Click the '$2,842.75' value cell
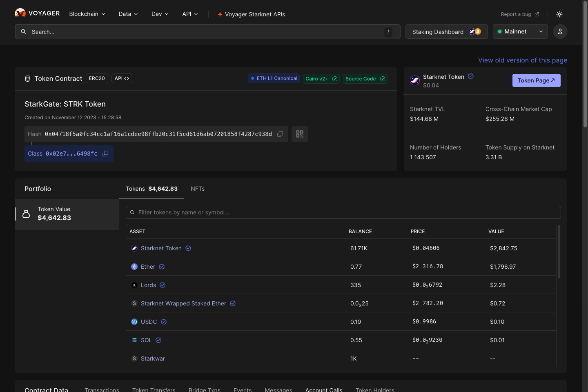 pyautogui.click(x=503, y=248)
